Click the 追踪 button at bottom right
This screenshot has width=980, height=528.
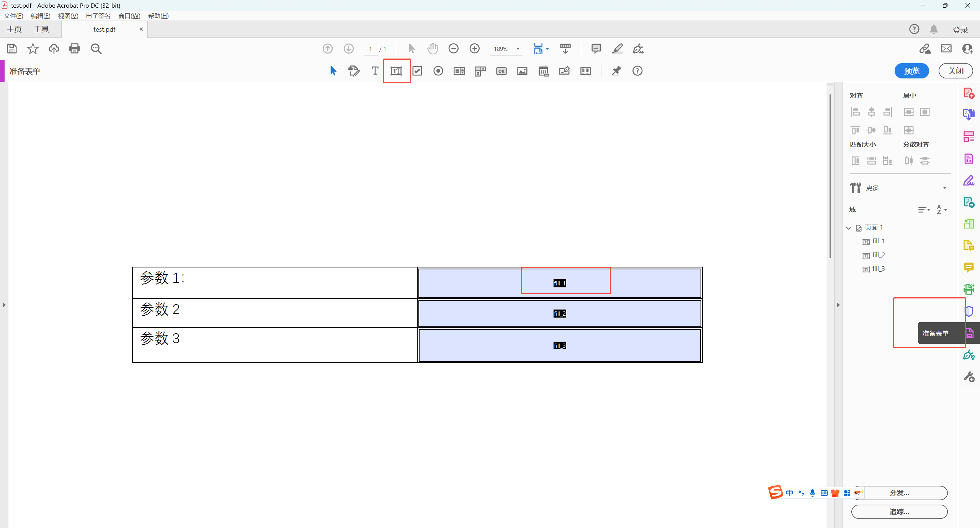pyautogui.click(x=899, y=512)
